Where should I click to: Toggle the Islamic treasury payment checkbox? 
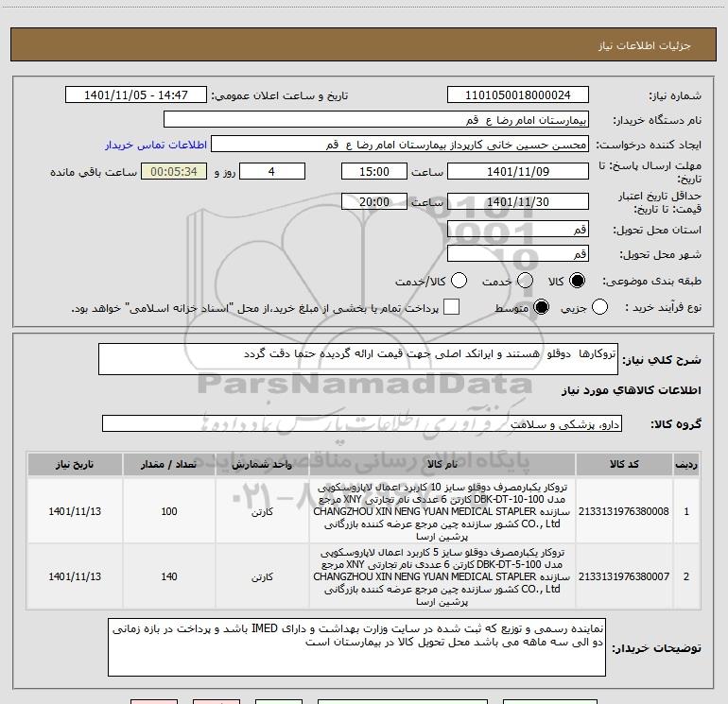point(451,307)
